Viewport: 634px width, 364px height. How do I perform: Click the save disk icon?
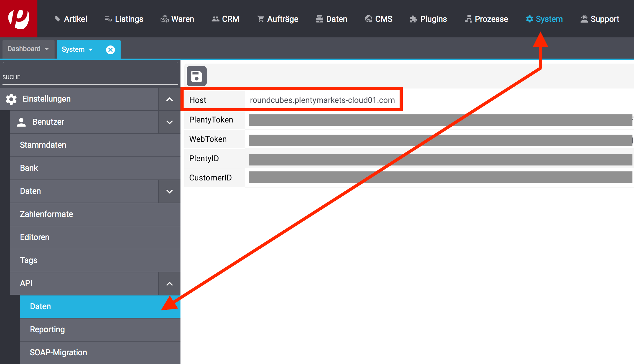[x=196, y=76]
